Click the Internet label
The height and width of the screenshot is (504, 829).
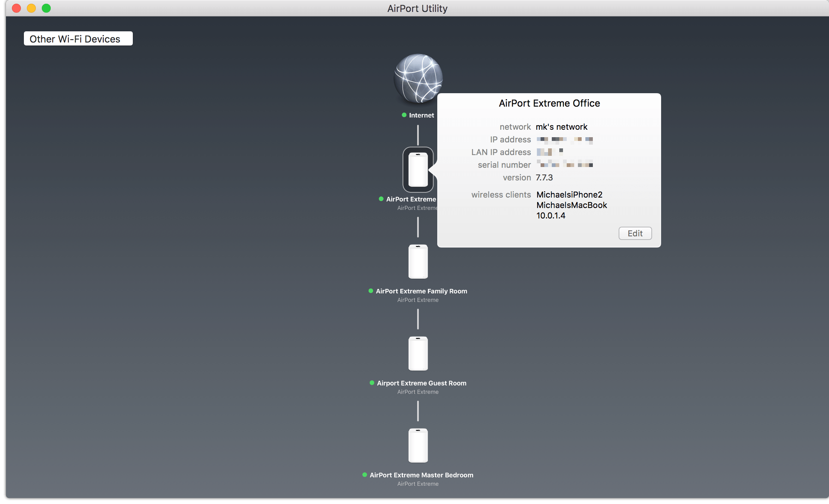[422, 115]
